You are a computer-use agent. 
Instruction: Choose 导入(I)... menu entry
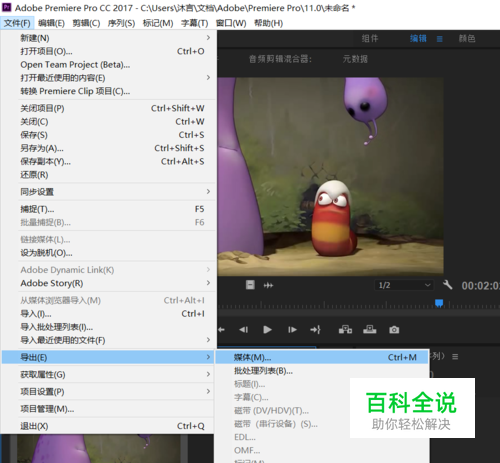(x=108, y=314)
